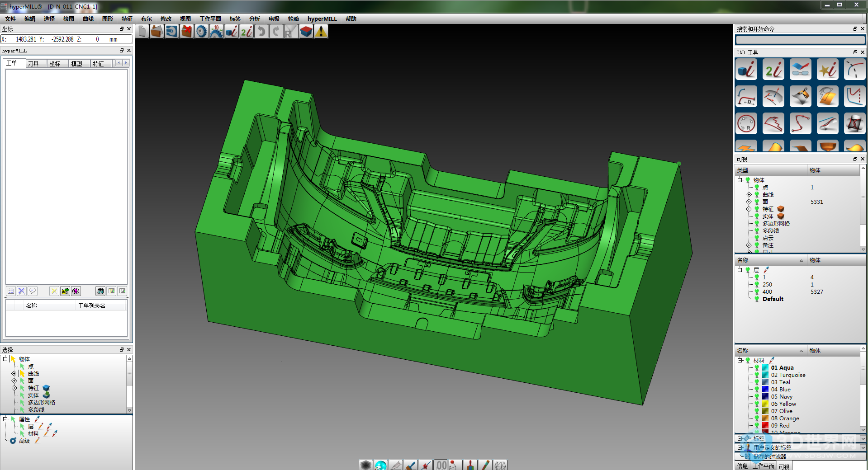Image resolution: width=868 pixels, height=470 pixels.
Task: Click the gear measurement toolbar icon marked 10
Action: (x=216, y=31)
